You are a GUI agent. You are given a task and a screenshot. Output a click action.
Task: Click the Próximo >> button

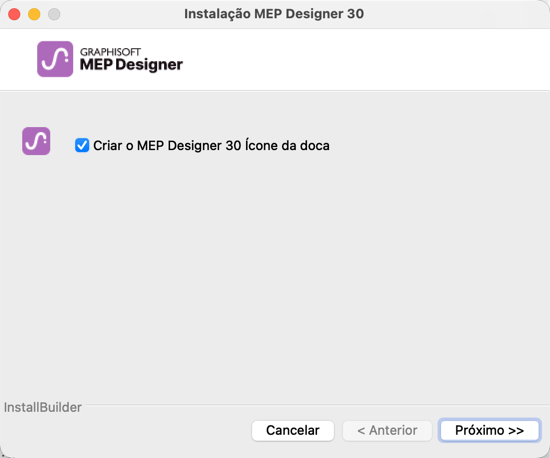(489, 430)
